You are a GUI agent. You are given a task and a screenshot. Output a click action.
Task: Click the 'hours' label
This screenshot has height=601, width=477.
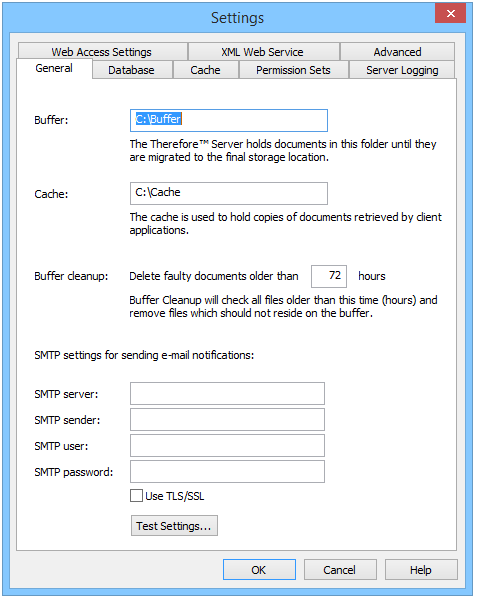coord(372,276)
